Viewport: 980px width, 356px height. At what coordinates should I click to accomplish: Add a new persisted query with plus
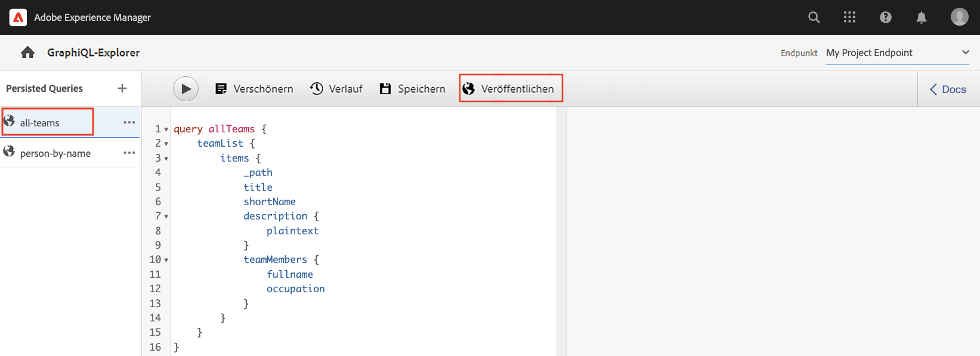(x=122, y=88)
